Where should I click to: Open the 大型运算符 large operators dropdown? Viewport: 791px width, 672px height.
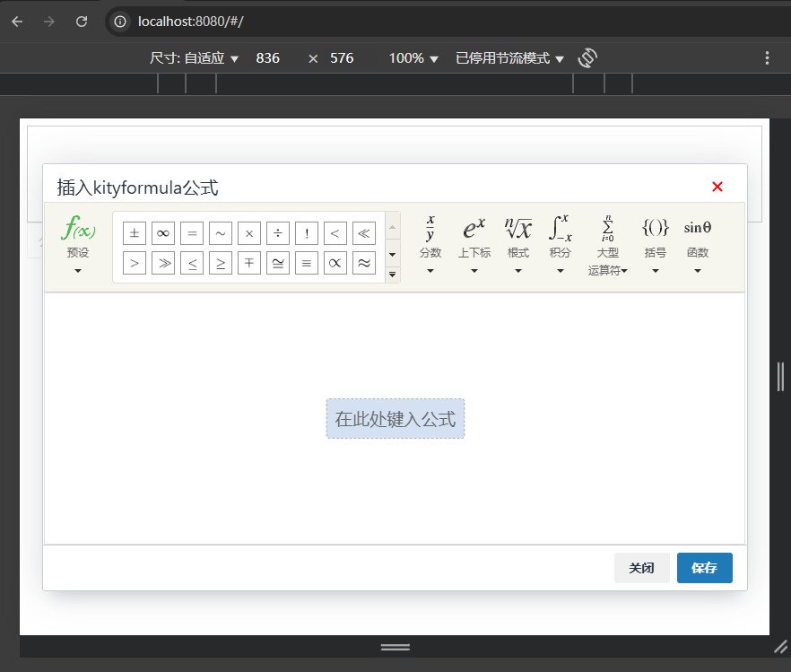(608, 245)
